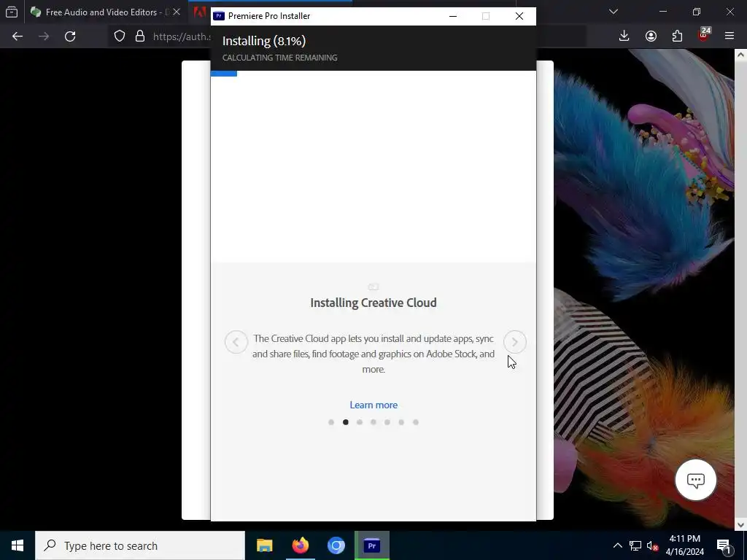Reload the current page in Firefox
This screenshot has height=560, width=747.
[x=70, y=36]
